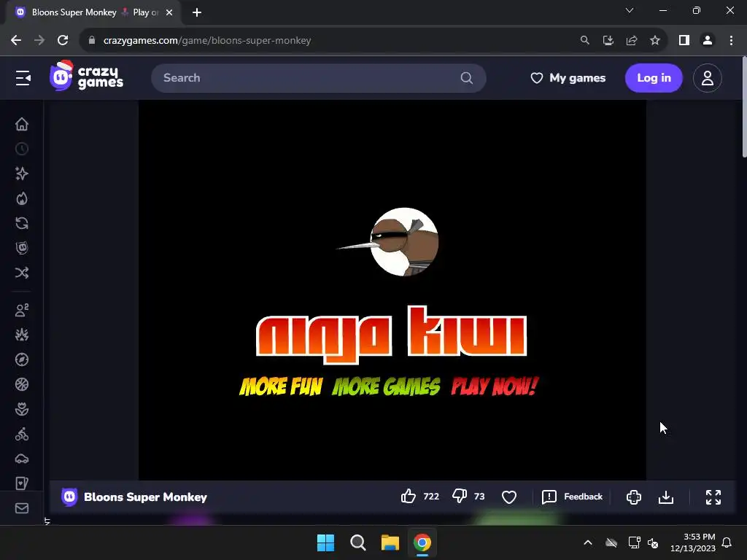Screen dimensions: 747x560
Task: Go to Home in the left sidebar
Action: 22,124
